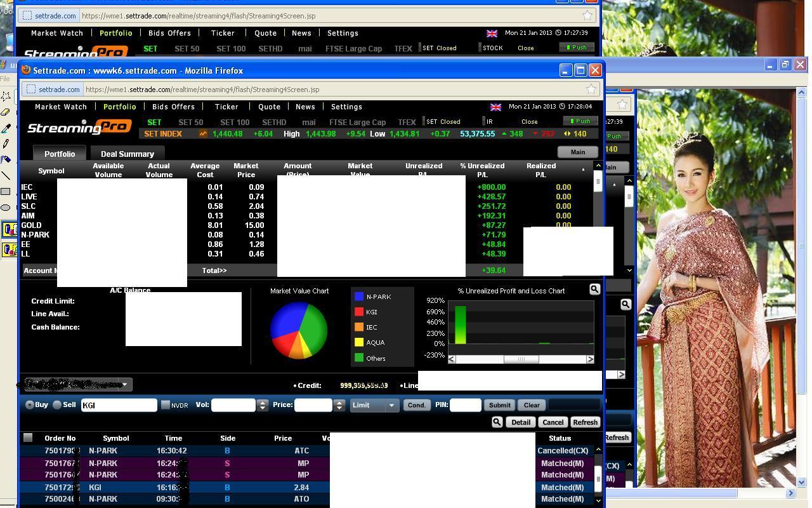The width and height of the screenshot is (812, 508).
Task: Click the GOLD symbol row in portfolio
Action: click(x=32, y=225)
